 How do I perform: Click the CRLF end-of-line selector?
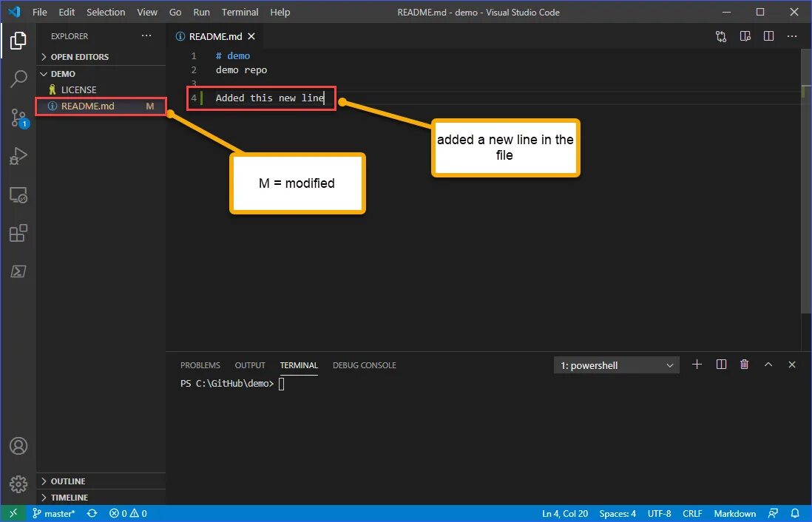[692, 513]
